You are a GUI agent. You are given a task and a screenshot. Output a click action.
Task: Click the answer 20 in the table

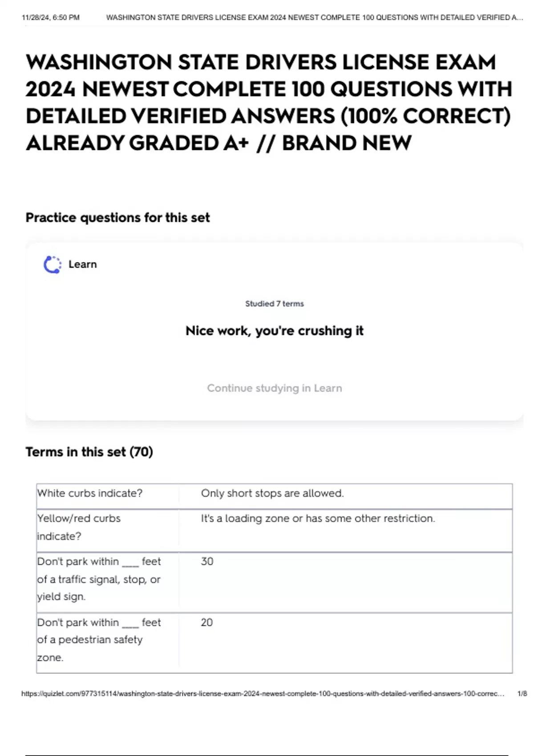point(206,622)
